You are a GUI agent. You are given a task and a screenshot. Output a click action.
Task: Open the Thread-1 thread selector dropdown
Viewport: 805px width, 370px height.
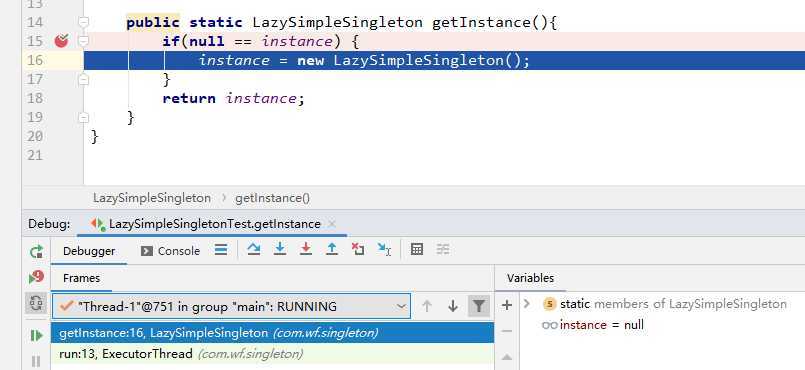pyautogui.click(x=232, y=306)
